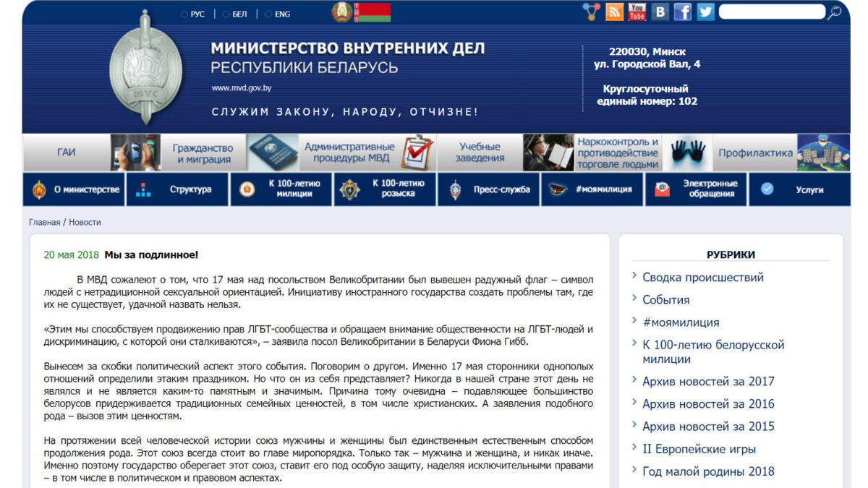868x488 pixels.
Task: Click the Пресс-служба shield icon
Action: coord(454,189)
